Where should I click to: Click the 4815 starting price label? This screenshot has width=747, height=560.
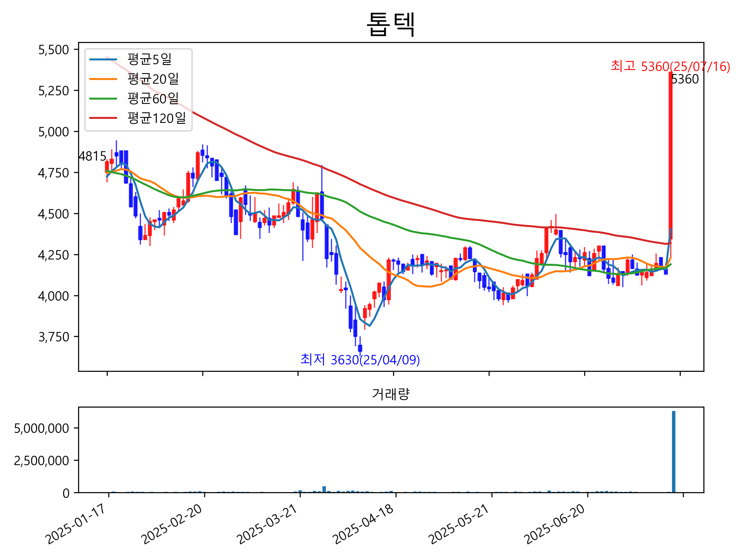pos(92,156)
